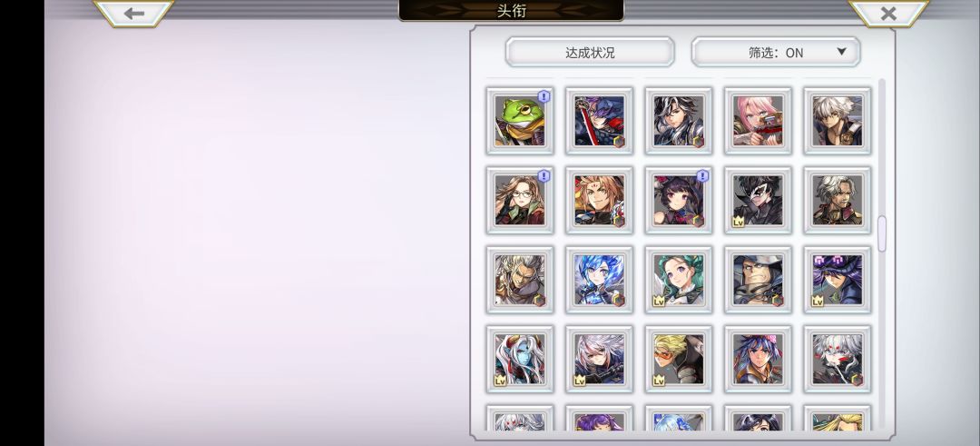Choose the green twin-bun hair girl
This screenshot has width=980, height=446.
679,280
